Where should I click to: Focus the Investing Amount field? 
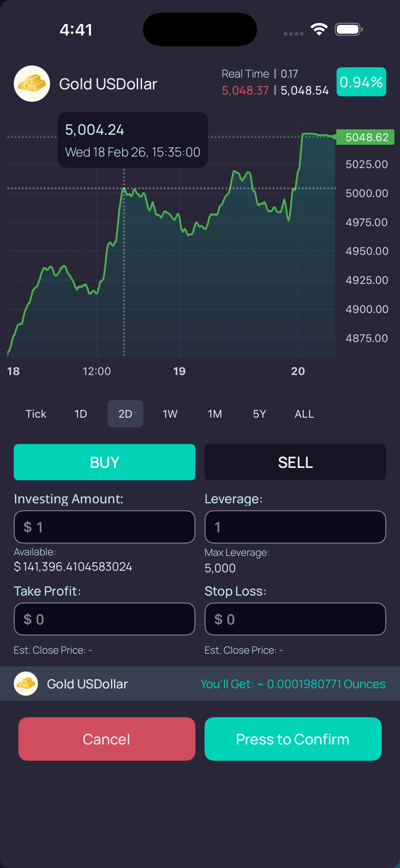104,527
